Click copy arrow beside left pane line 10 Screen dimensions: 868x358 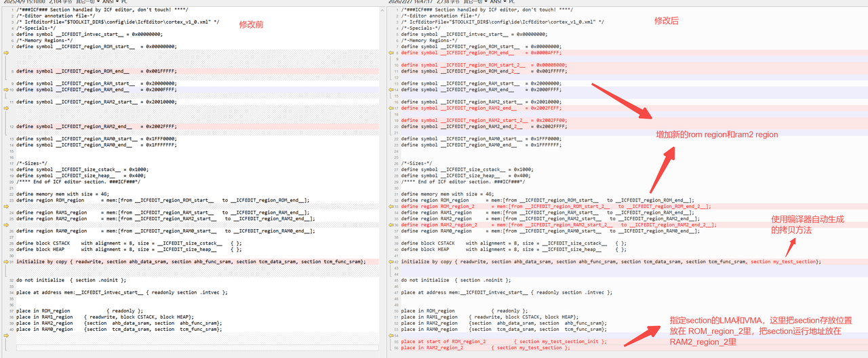[5, 89]
